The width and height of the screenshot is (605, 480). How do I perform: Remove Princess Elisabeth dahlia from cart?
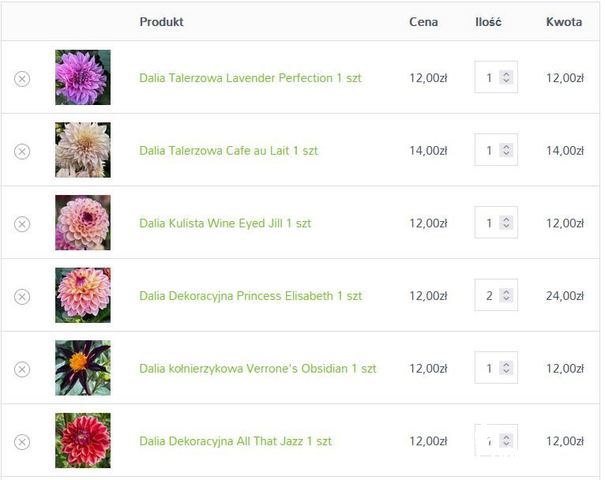click(22, 297)
